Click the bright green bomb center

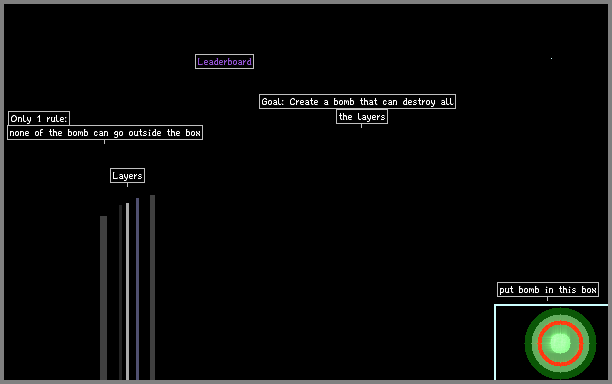click(x=560, y=343)
